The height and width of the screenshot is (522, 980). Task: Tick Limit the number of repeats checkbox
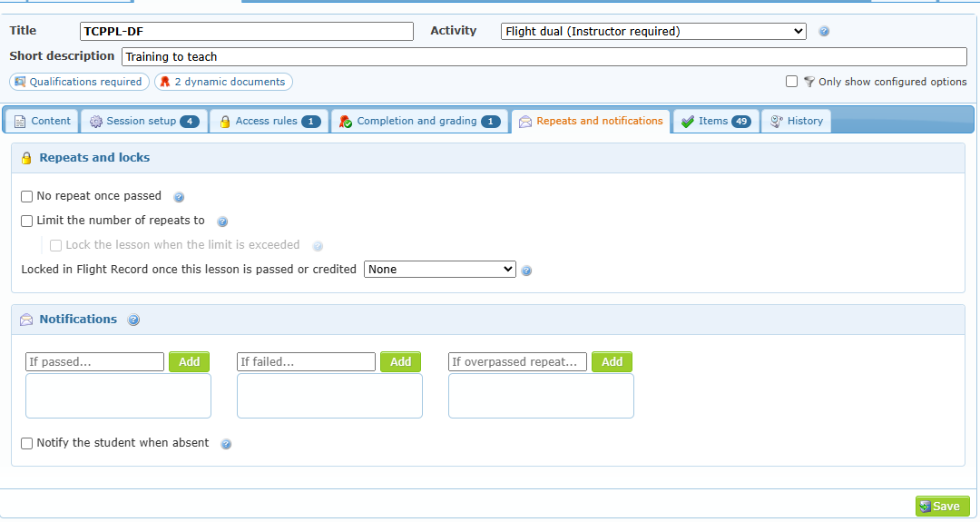[x=27, y=222]
